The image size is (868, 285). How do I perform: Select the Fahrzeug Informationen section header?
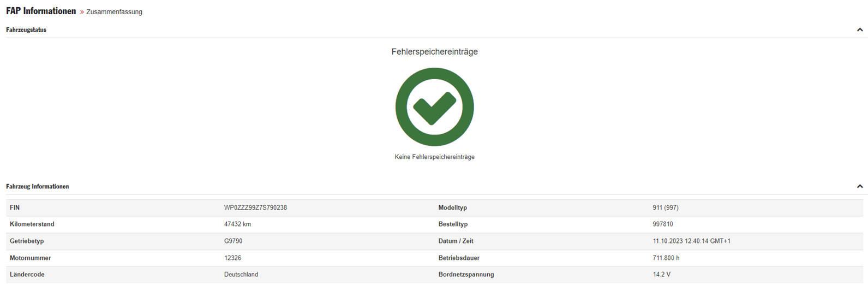38,187
